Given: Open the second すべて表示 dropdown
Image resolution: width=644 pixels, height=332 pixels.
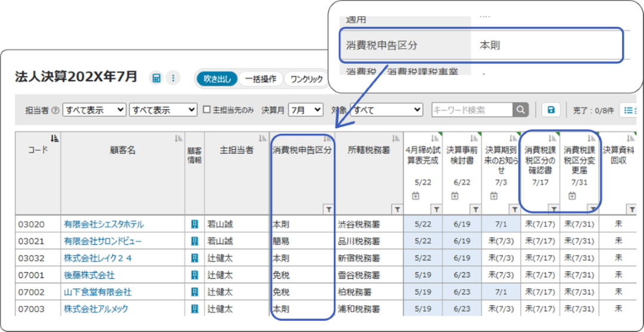Looking at the screenshot, I should pos(163,110).
